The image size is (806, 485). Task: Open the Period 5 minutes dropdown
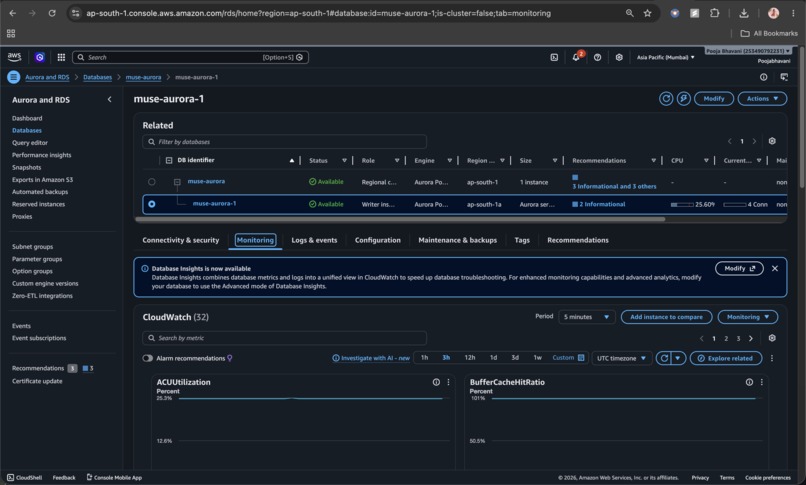pos(587,317)
